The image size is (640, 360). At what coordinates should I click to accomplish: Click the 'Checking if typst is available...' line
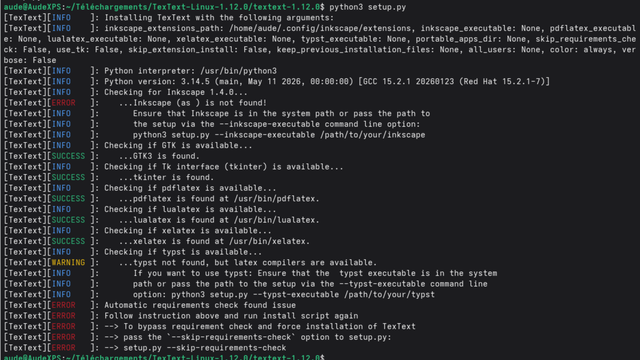pos(183,252)
